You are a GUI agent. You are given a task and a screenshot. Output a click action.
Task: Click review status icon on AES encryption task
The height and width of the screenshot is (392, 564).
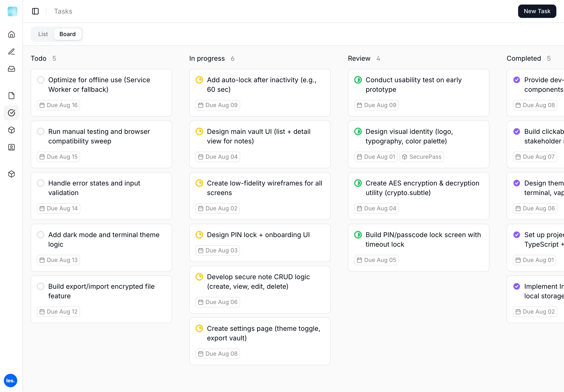pos(358,183)
